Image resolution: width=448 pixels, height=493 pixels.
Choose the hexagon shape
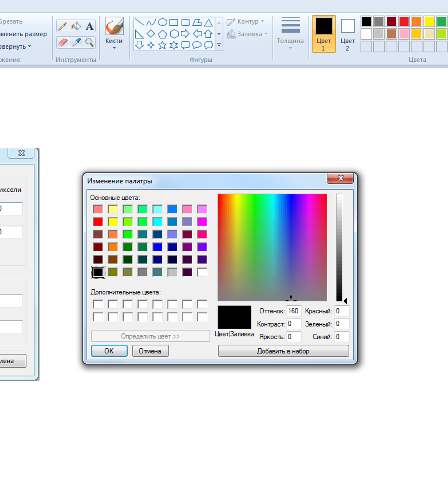pos(174,34)
